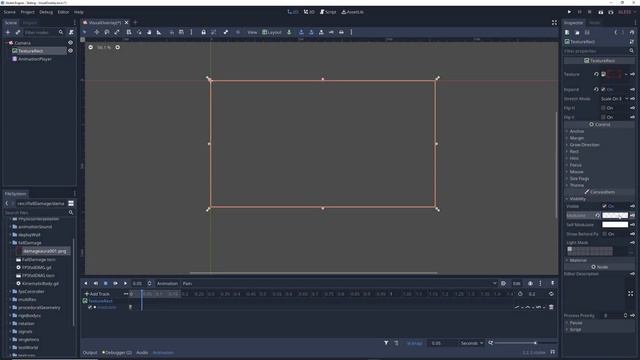Open the Layout menu button
640x360 pixels.
pos(272,32)
